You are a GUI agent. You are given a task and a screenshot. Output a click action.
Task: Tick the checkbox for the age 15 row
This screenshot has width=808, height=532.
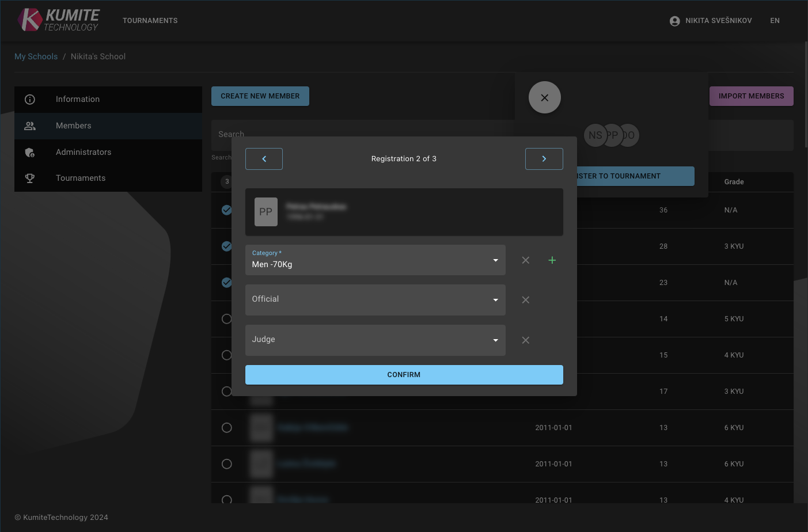(227, 355)
